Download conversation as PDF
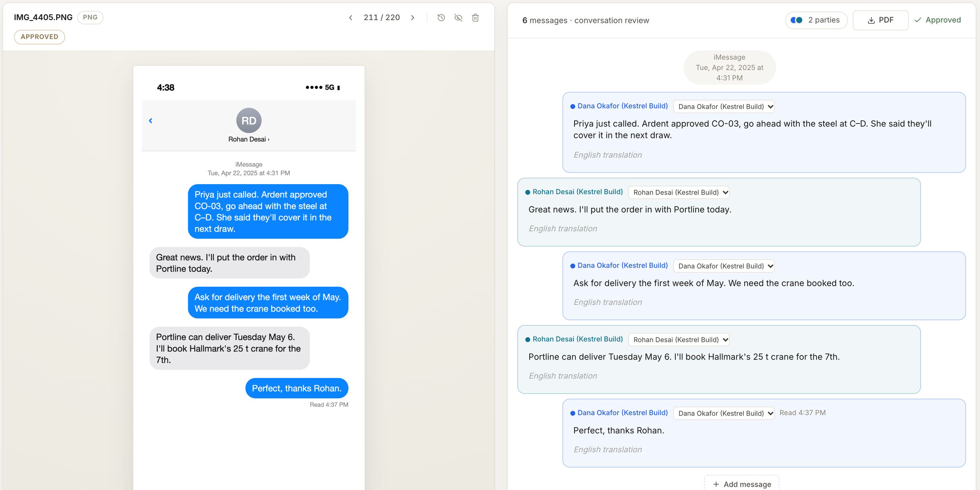980x490 pixels. [x=880, y=20]
